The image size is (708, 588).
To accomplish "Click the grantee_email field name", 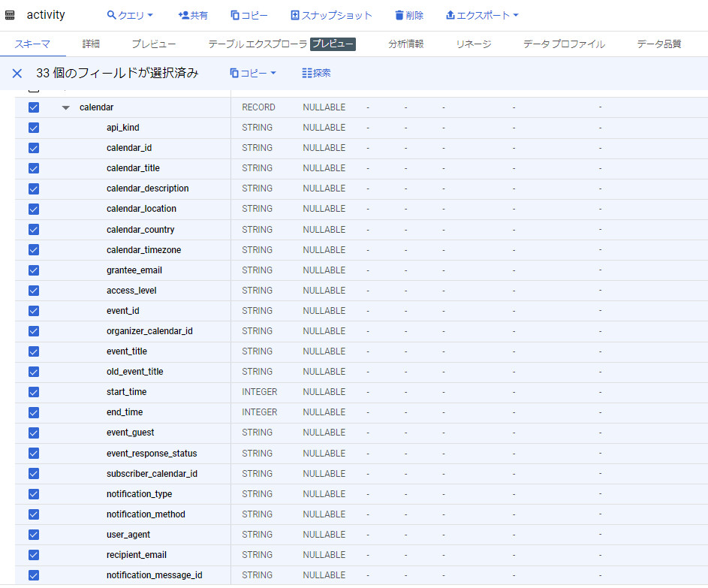I will tap(134, 270).
